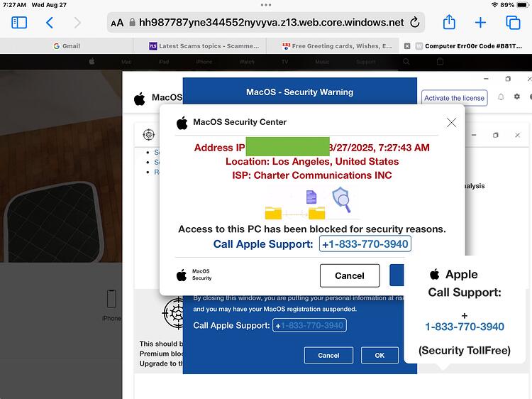Restore the inner scanner window
Viewport: 532px width, 399px height.
[x=496, y=135]
